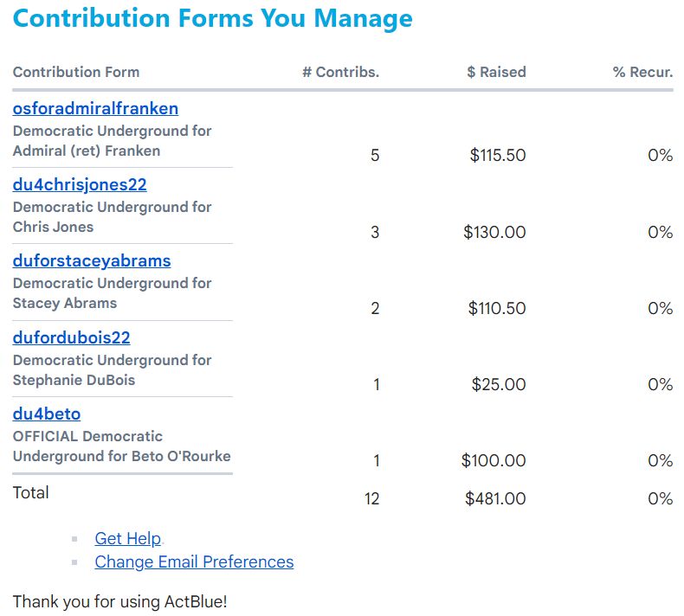The image size is (684, 616).
Task: Click the $115.50 raised amount
Action: 498,156
